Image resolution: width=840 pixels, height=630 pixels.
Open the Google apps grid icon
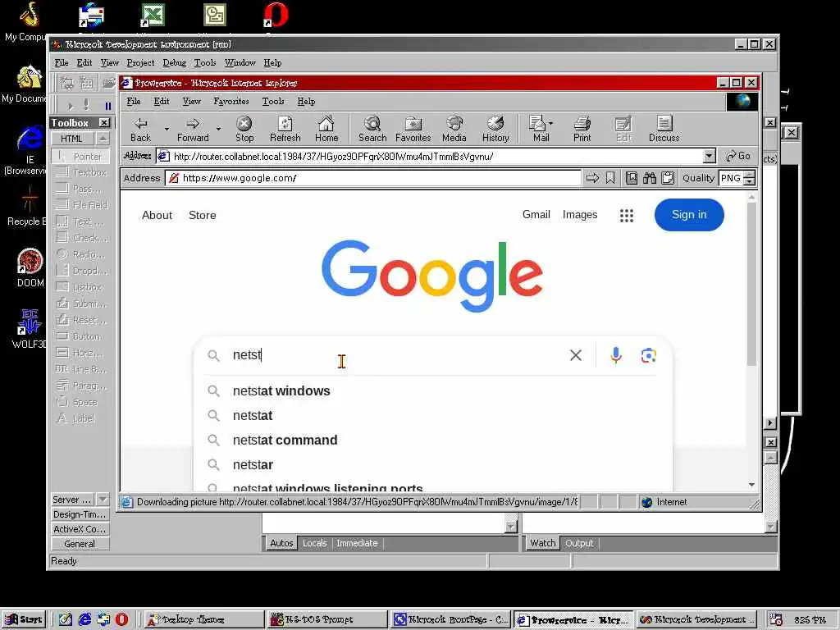tap(627, 216)
